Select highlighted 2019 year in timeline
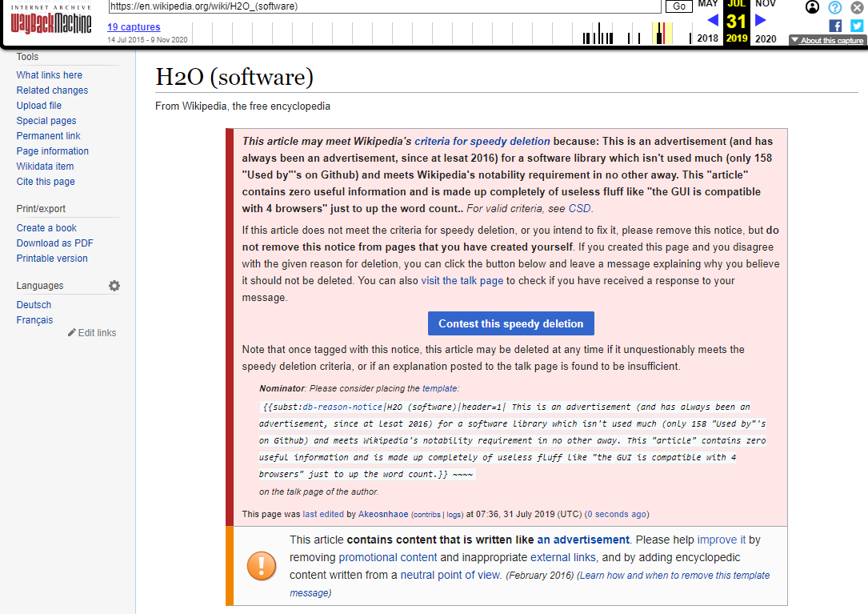 [x=737, y=38]
